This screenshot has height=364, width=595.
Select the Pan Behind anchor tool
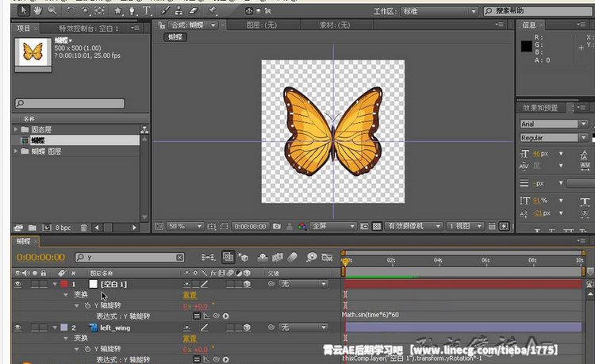(99, 10)
